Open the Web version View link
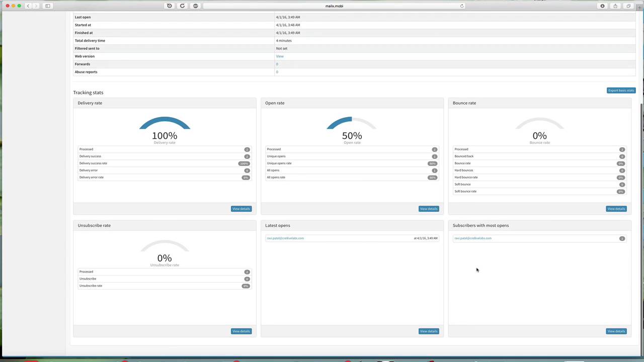The height and width of the screenshot is (362, 644). pos(280,56)
